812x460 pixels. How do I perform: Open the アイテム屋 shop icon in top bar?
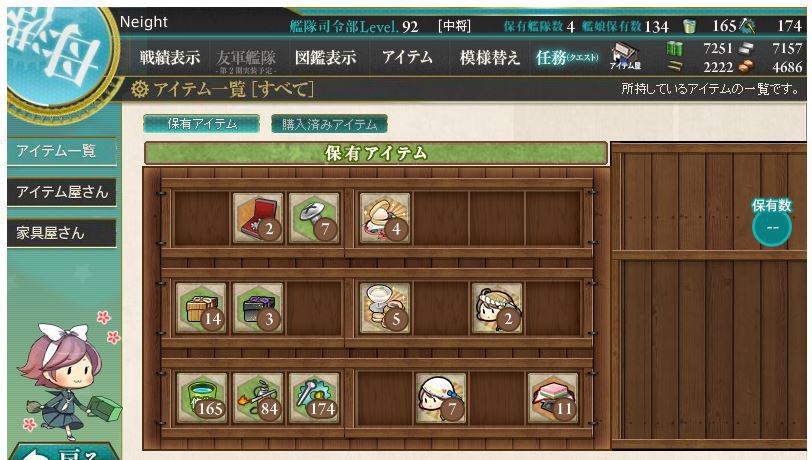pos(625,56)
